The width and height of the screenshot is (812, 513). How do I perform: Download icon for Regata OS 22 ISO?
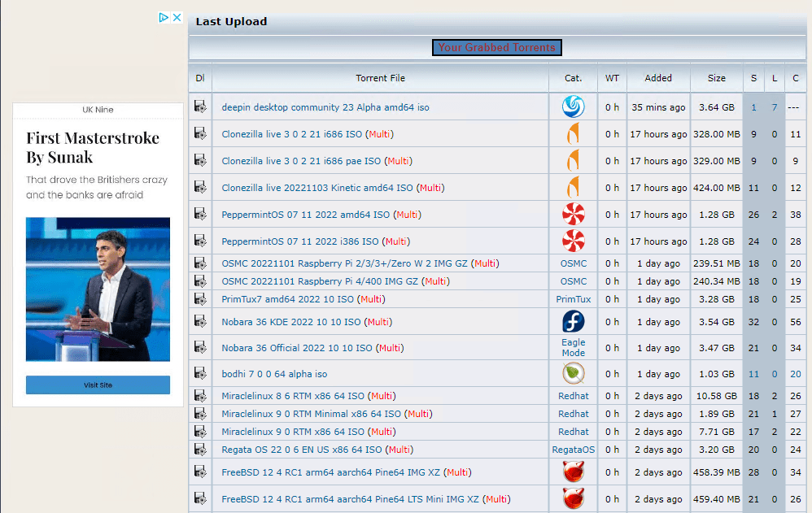pos(200,450)
